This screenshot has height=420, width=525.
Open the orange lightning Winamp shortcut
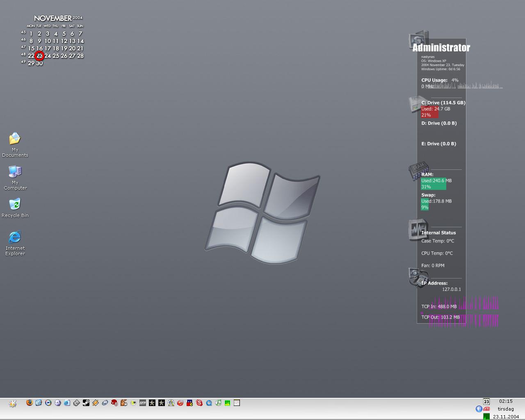click(x=95, y=403)
